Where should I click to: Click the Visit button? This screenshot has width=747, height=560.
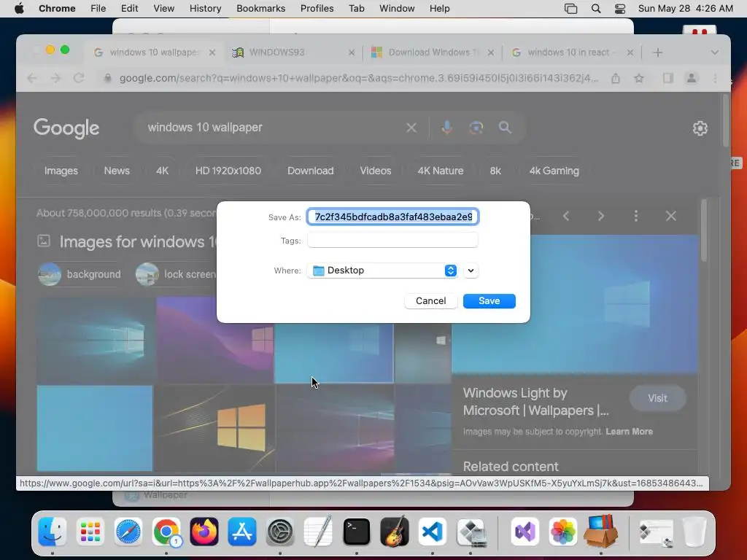click(657, 398)
